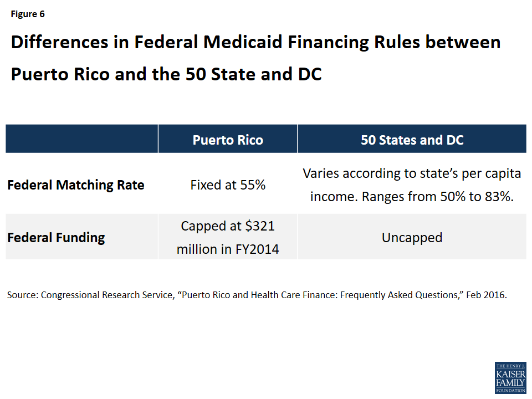Click the chart title Differences in Federal Medicaid
The height and width of the screenshot is (399, 532).
255,58
